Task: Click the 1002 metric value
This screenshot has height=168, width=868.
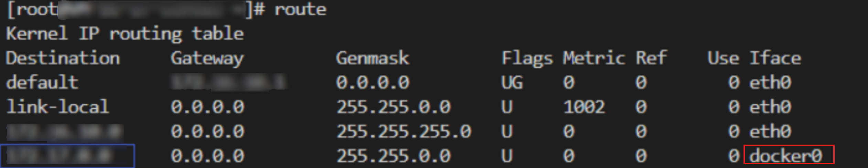Action: click(584, 107)
